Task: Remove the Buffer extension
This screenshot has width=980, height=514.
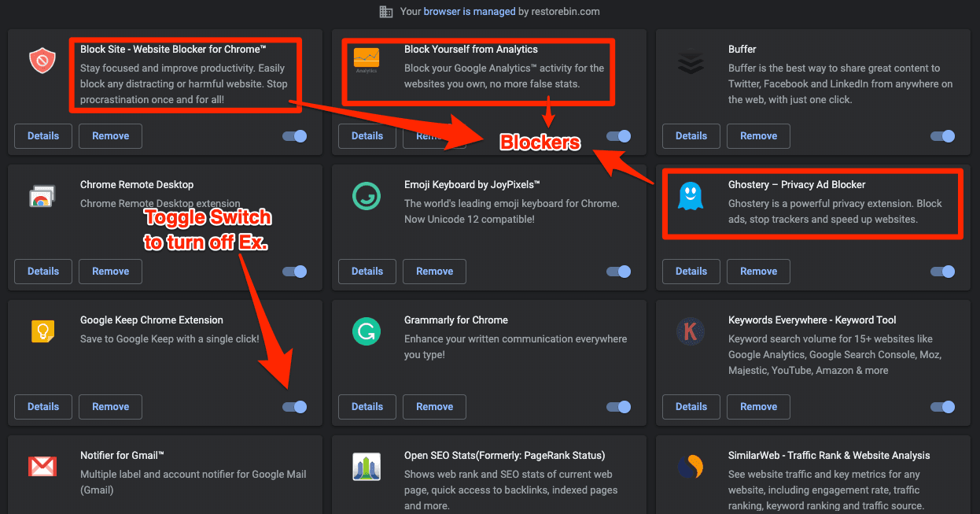Action: tap(758, 136)
